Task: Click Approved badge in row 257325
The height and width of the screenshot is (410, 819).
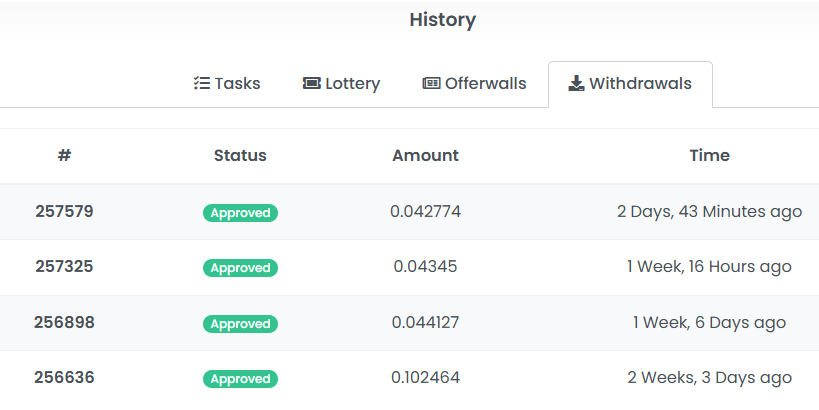Action: 240,267
